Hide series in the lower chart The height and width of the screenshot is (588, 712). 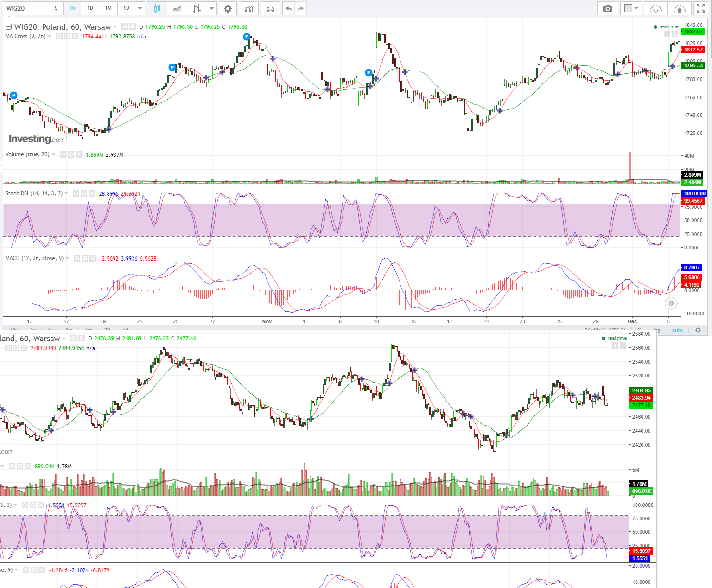73,339
